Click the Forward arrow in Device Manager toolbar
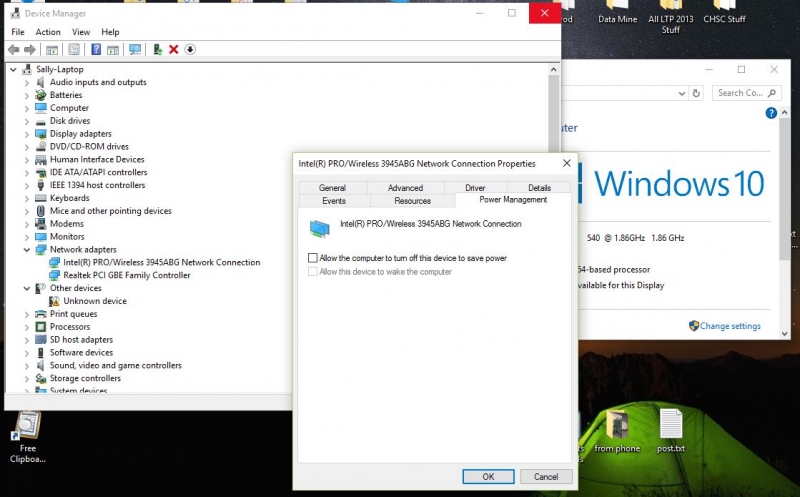The width and height of the screenshot is (800, 497). tap(30, 49)
